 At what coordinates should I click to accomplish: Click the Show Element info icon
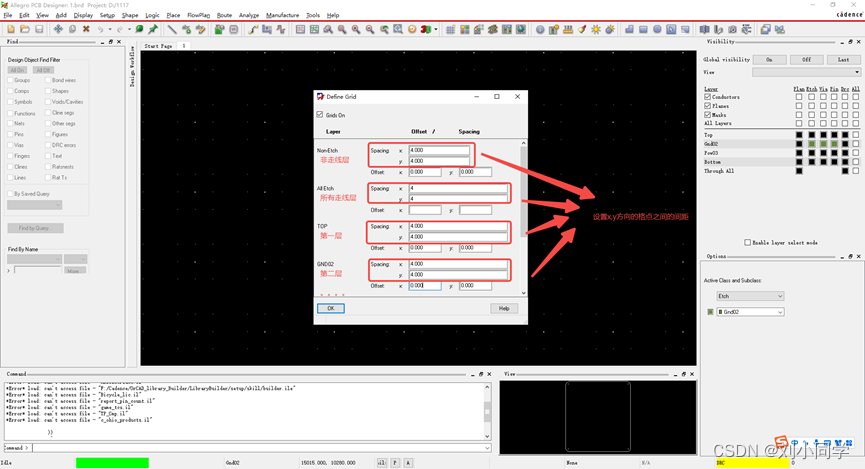tap(540, 29)
